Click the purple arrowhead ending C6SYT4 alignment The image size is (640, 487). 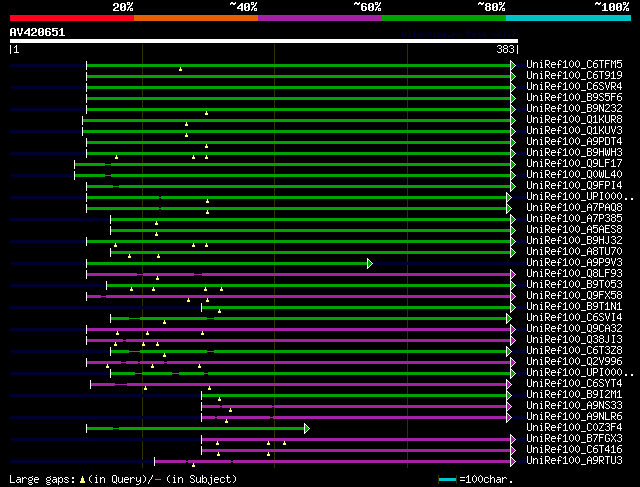509,385
